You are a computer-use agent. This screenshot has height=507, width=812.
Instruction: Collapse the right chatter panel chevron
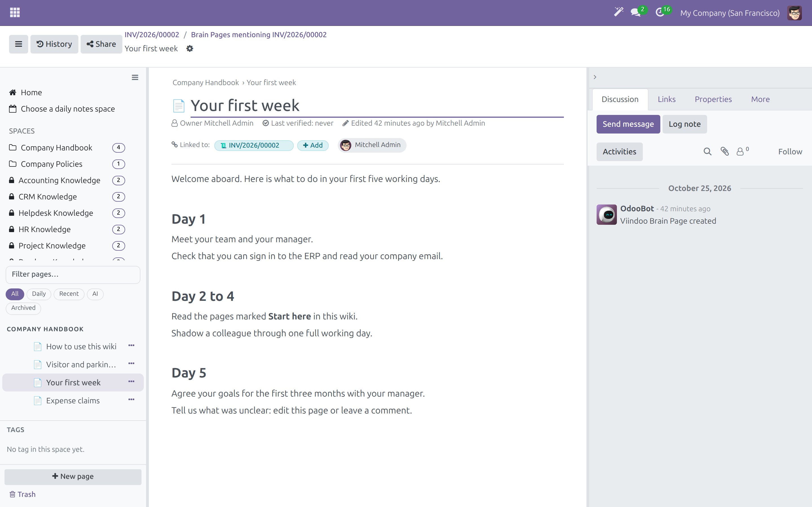595,77
